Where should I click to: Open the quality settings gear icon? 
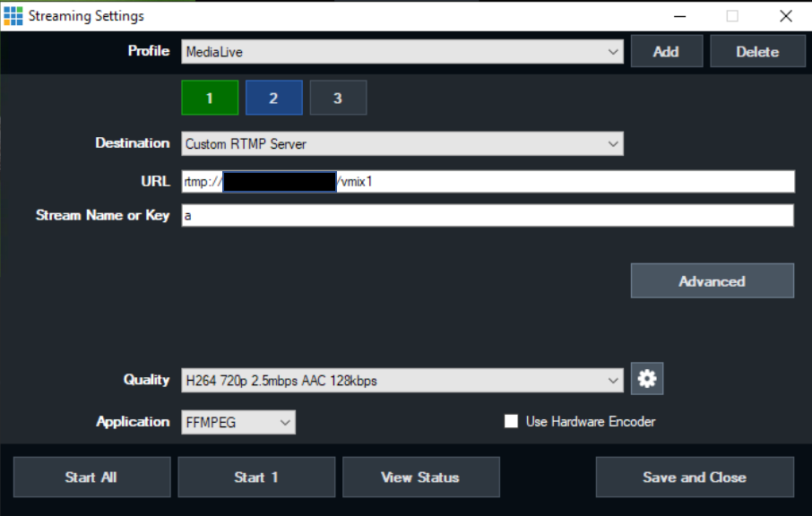(x=646, y=378)
